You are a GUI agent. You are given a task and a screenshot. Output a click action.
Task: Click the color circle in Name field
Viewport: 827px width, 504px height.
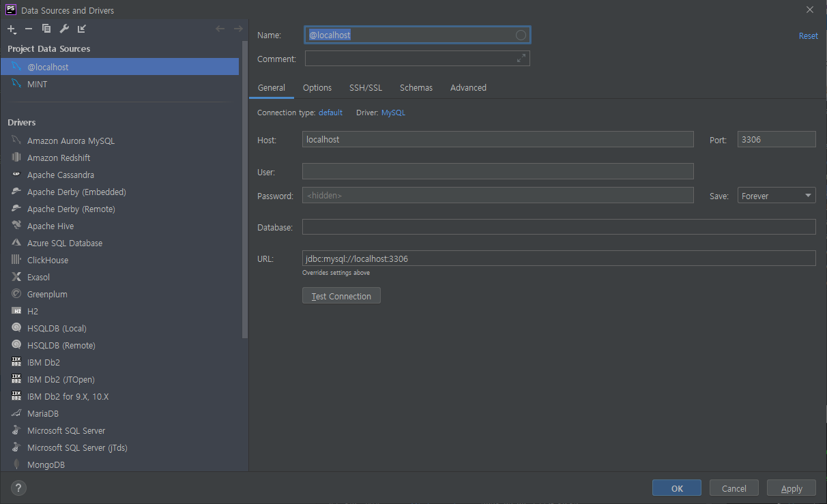pos(521,35)
